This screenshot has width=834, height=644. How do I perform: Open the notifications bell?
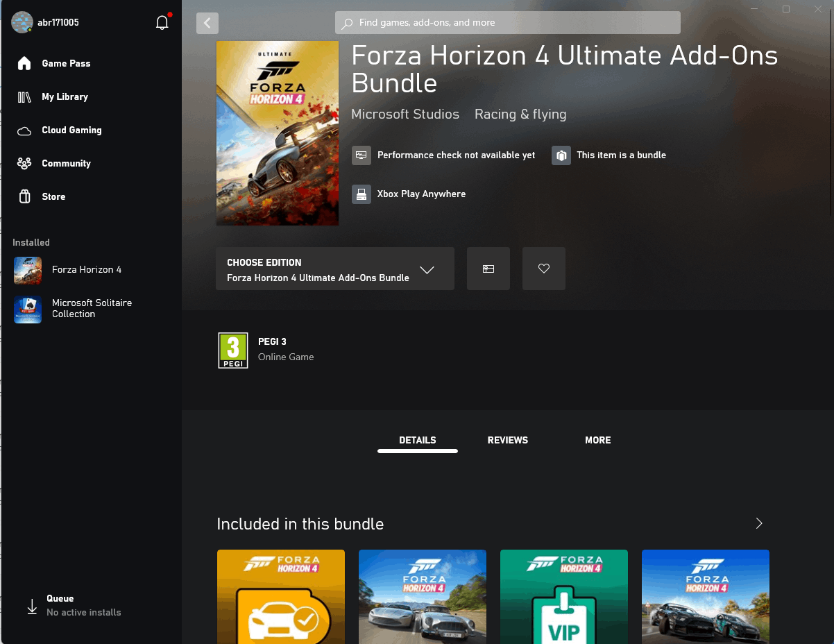[162, 22]
